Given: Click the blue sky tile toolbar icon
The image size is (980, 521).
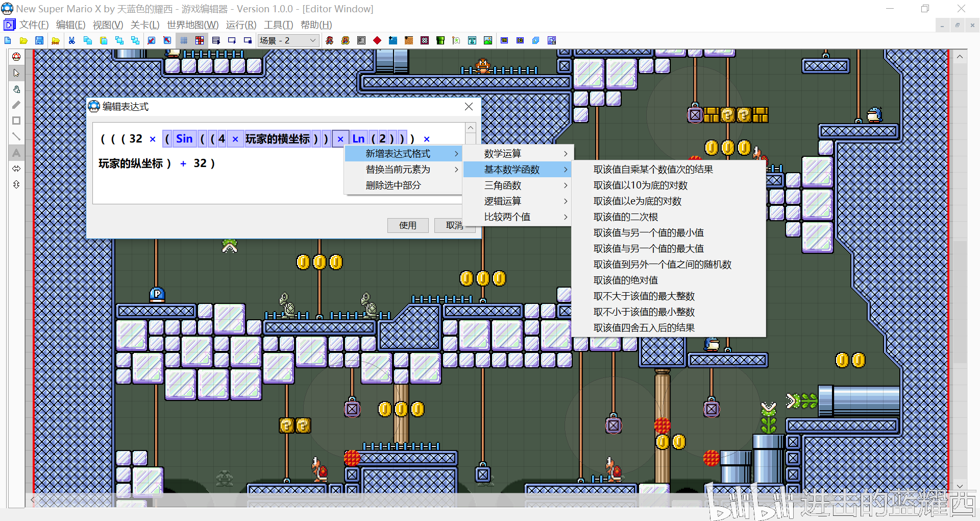Looking at the screenshot, I should (x=393, y=40).
